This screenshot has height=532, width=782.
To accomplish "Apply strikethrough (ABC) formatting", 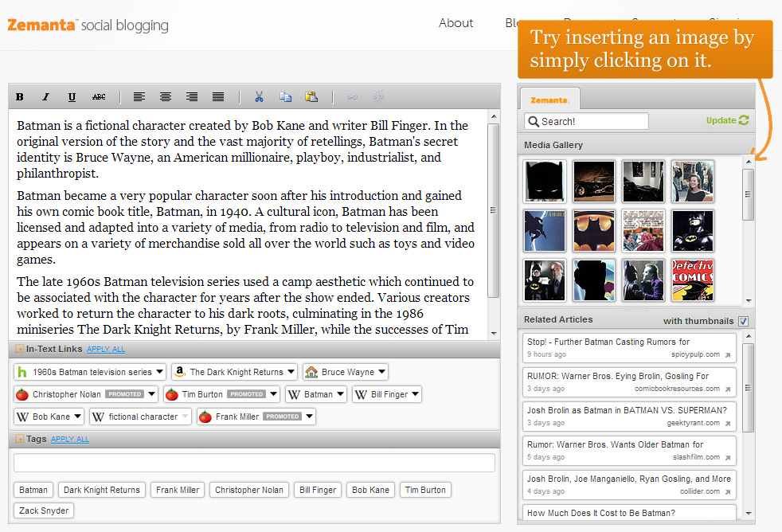I will coord(99,96).
